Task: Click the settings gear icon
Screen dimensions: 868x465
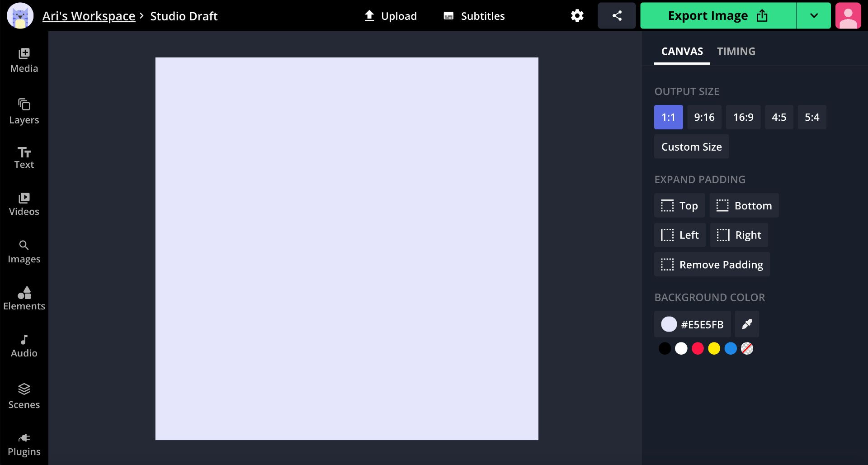Action: [x=577, y=16]
